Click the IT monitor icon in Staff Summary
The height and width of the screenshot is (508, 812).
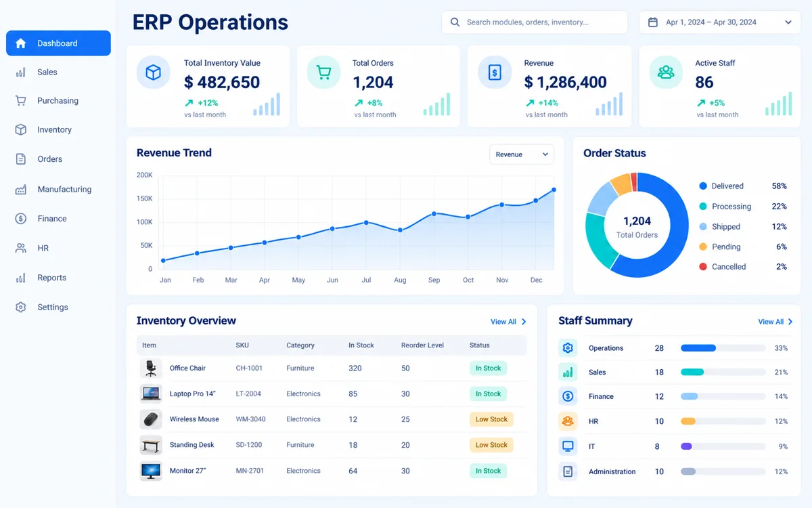(x=568, y=446)
